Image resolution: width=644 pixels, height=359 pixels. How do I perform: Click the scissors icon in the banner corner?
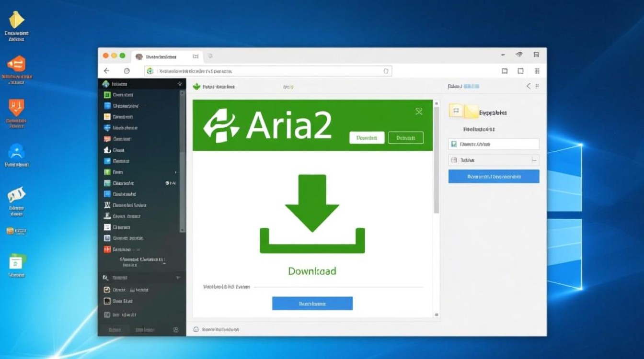point(419,111)
